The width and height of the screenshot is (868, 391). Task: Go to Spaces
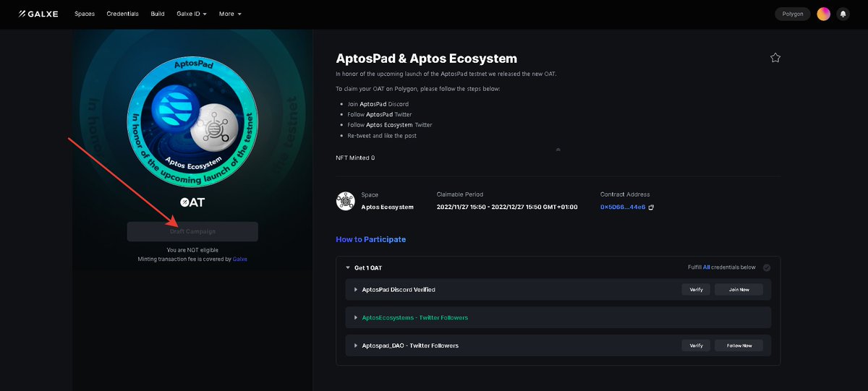[x=85, y=14]
